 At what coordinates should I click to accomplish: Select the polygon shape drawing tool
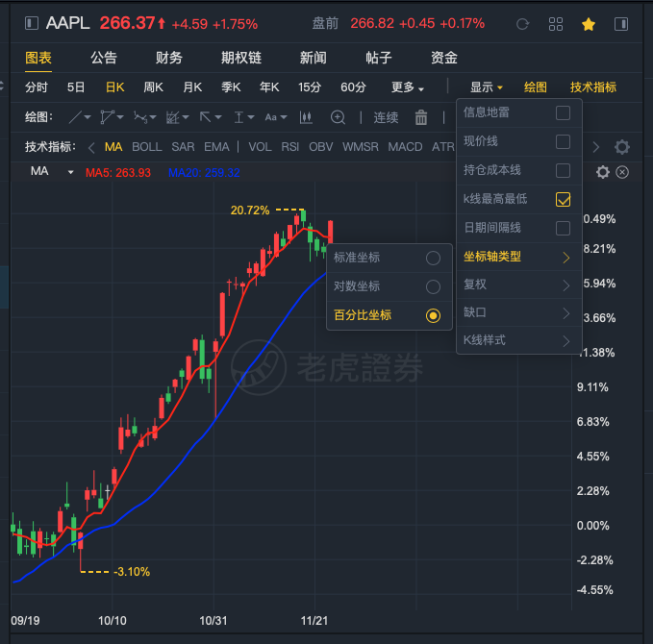[x=107, y=117]
